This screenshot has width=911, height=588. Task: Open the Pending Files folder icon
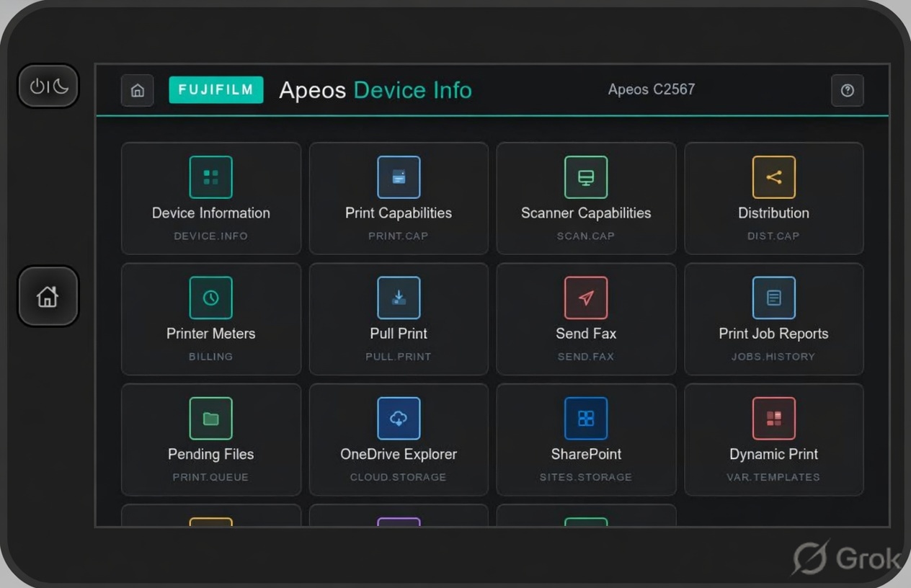[211, 418]
